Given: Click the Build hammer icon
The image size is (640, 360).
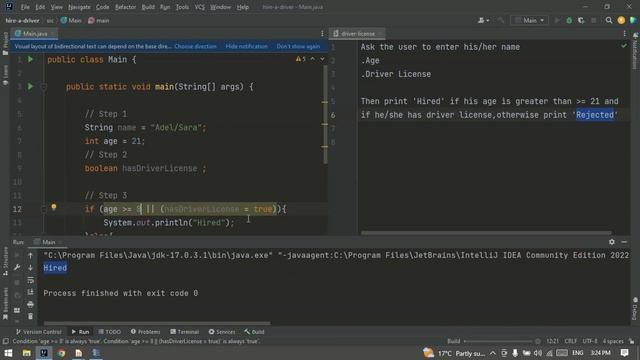Looking at the screenshot, I should (x=501, y=20).
